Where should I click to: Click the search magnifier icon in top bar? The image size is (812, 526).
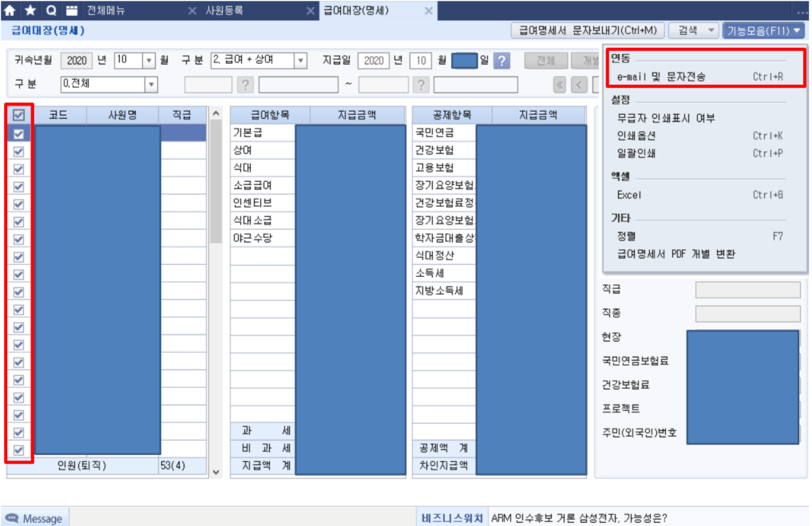[51, 10]
